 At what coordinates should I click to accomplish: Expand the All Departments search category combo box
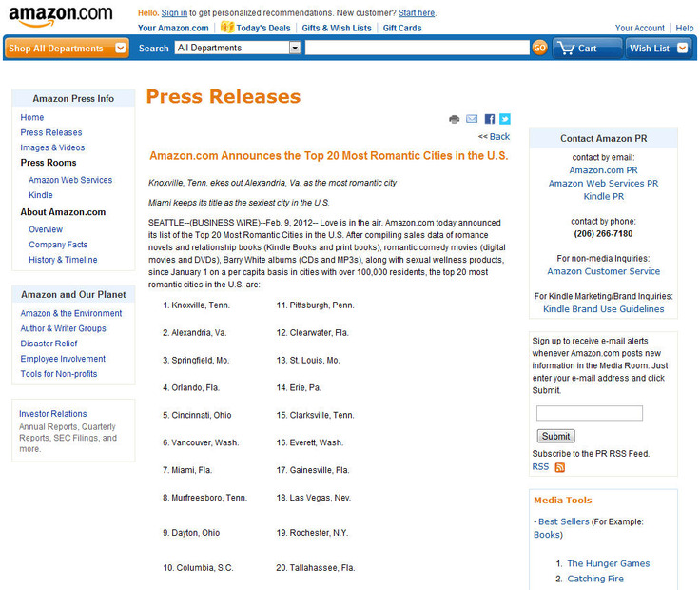tap(238, 48)
